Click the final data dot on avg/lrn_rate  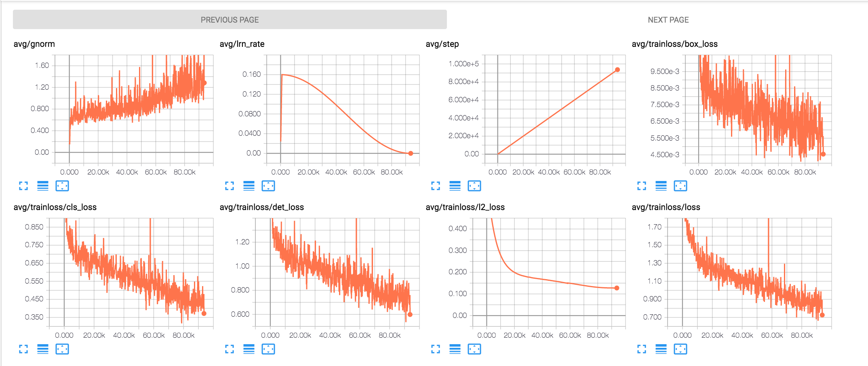click(x=410, y=153)
